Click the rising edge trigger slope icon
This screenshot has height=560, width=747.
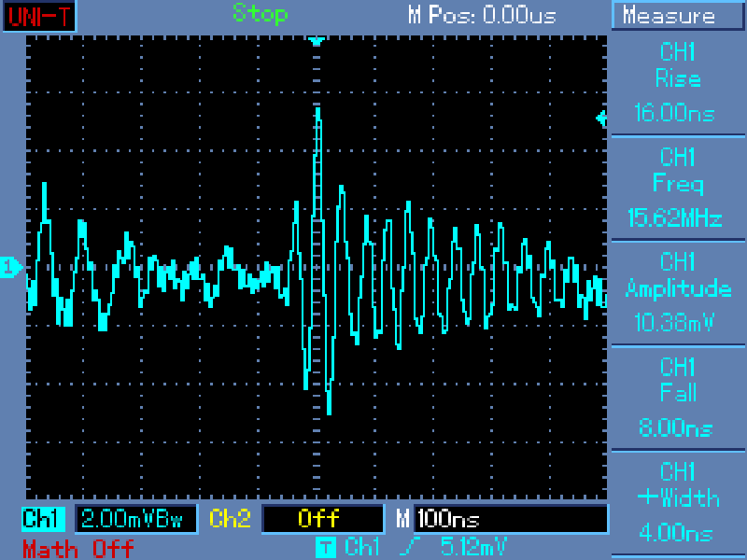pyautogui.click(x=411, y=547)
